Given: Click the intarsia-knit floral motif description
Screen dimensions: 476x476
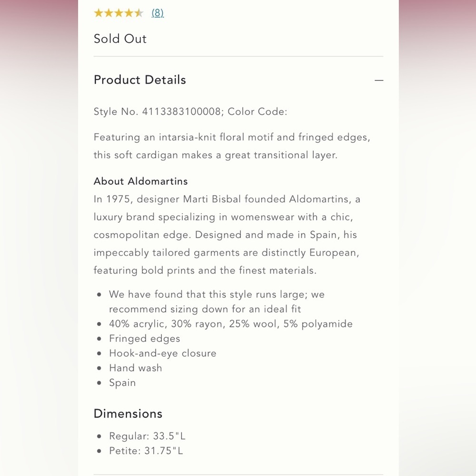Looking at the screenshot, I should (x=232, y=146).
